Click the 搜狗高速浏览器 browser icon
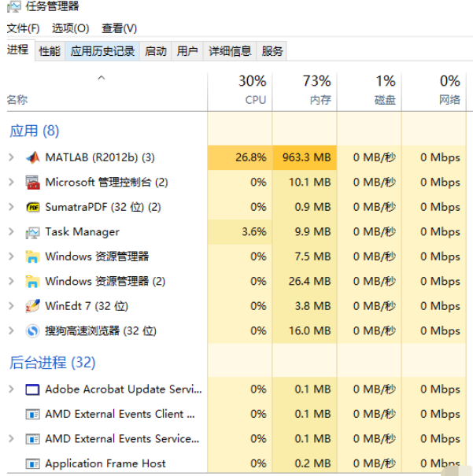The image size is (473, 476). [32, 331]
